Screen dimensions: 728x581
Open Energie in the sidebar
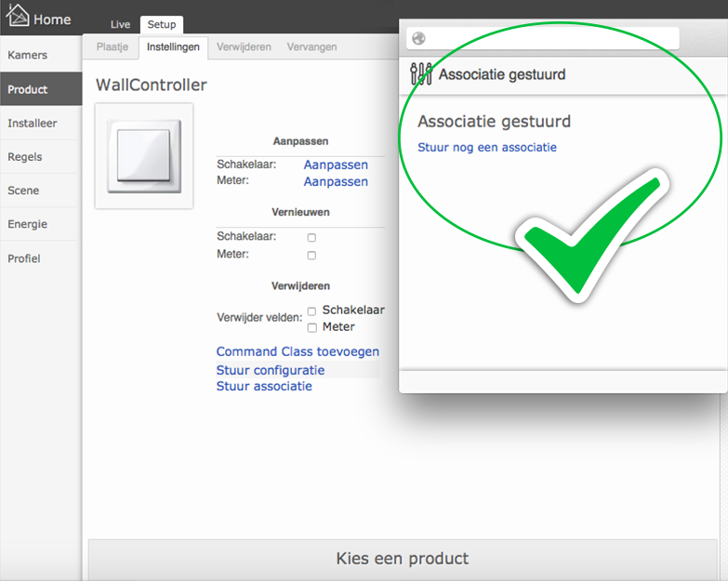point(41,224)
